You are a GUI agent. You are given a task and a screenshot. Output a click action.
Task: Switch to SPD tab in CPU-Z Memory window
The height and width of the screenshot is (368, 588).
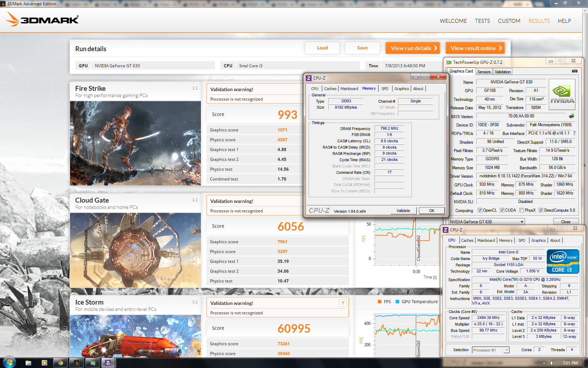tap(385, 89)
